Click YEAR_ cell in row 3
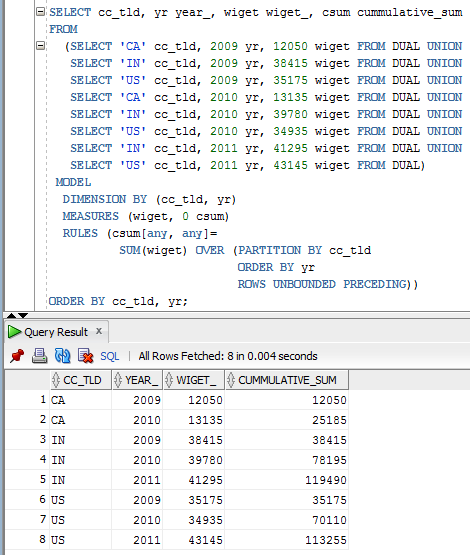 (x=137, y=440)
